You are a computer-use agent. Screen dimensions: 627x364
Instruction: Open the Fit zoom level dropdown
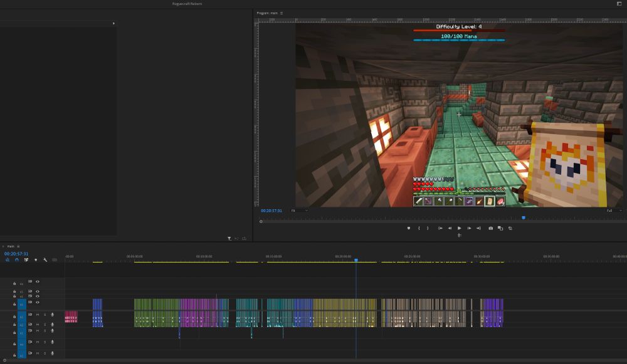click(300, 211)
